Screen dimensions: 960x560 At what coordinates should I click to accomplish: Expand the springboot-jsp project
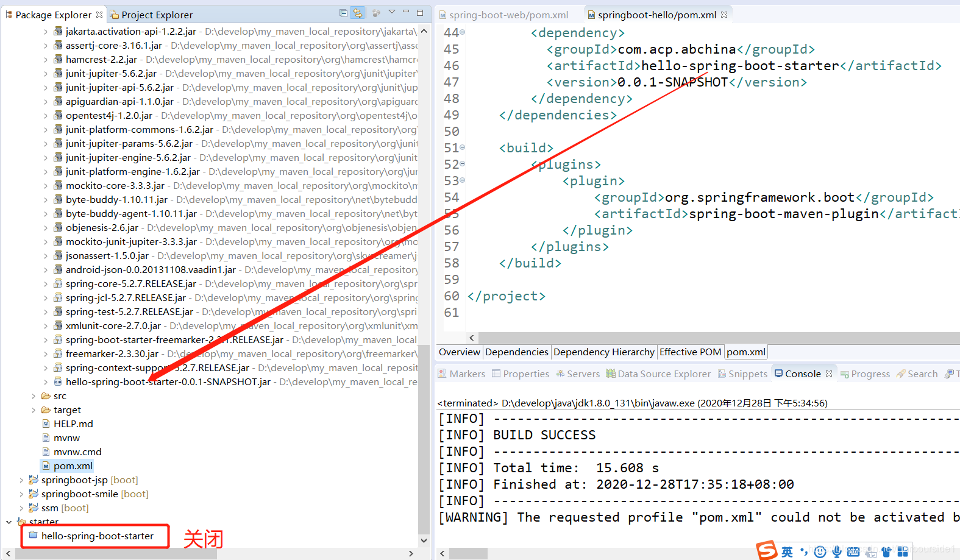click(x=21, y=480)
